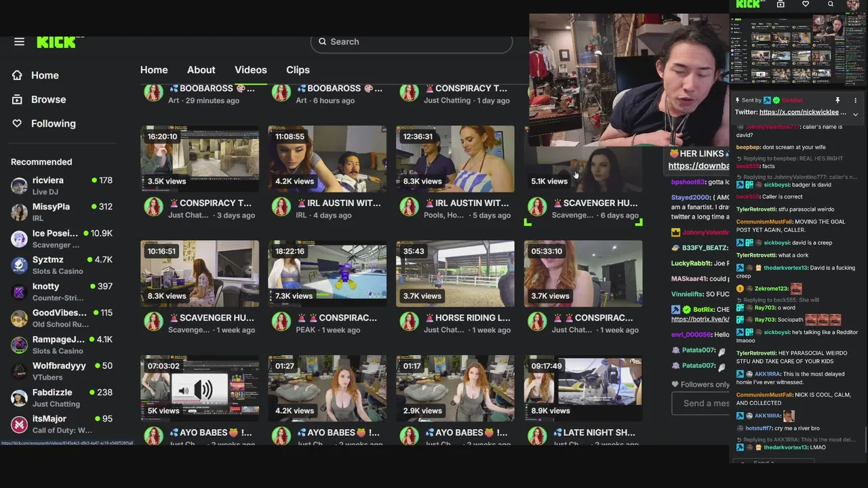Switch to the Home tab
Viewport: 868px width, 488px height.
154,70
